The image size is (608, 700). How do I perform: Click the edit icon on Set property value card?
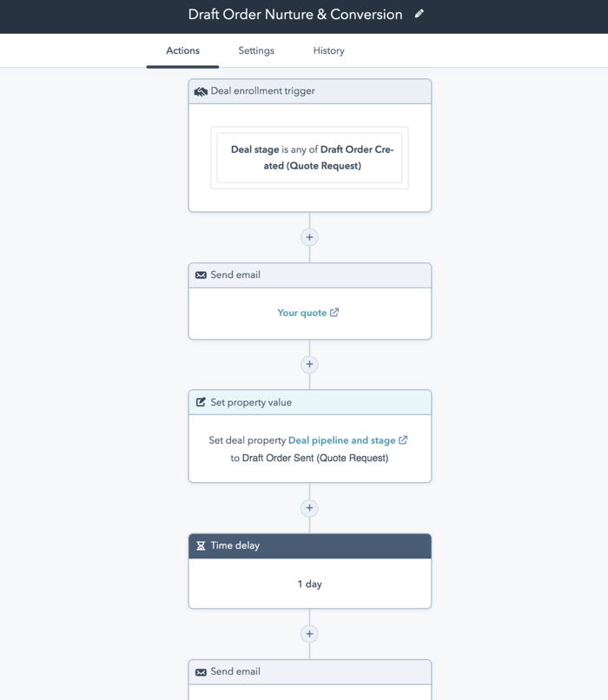[x=201, y=402]
